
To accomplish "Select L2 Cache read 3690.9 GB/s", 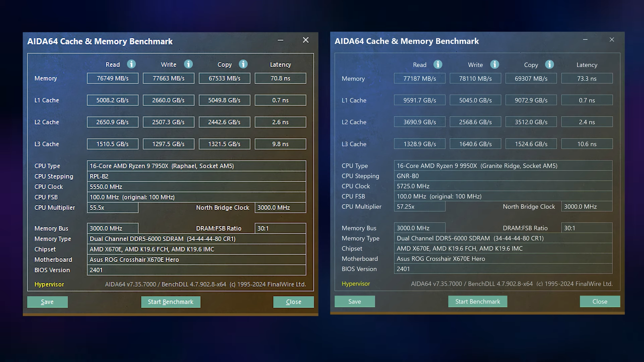I will tap(420, 122).
